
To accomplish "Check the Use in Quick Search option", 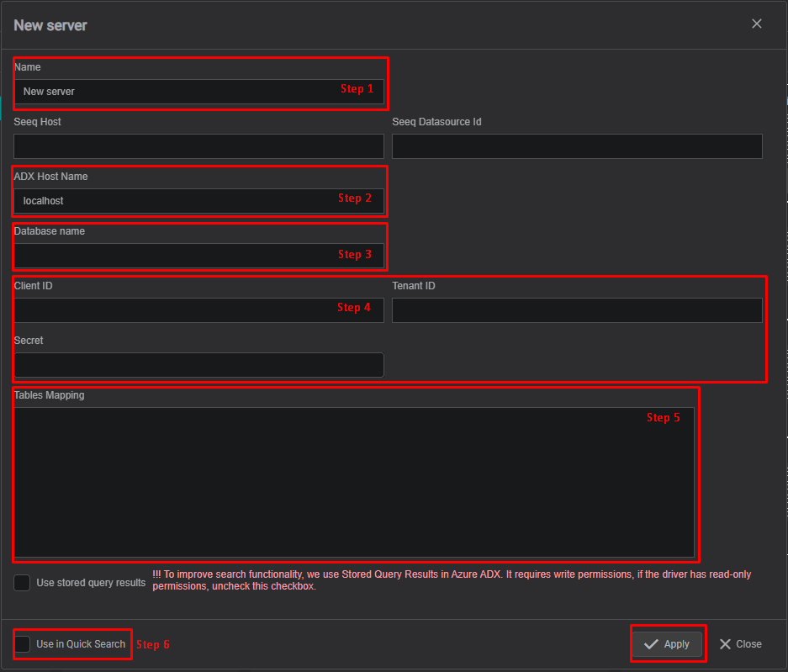I will pos(23,644).
